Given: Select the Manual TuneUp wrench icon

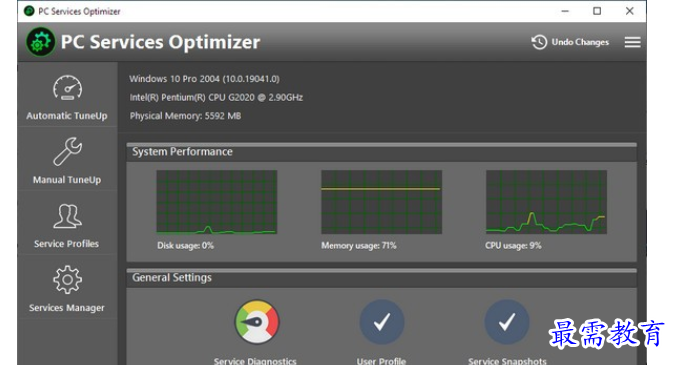Looking at the screenshot, I should click(x=67, y=152).
